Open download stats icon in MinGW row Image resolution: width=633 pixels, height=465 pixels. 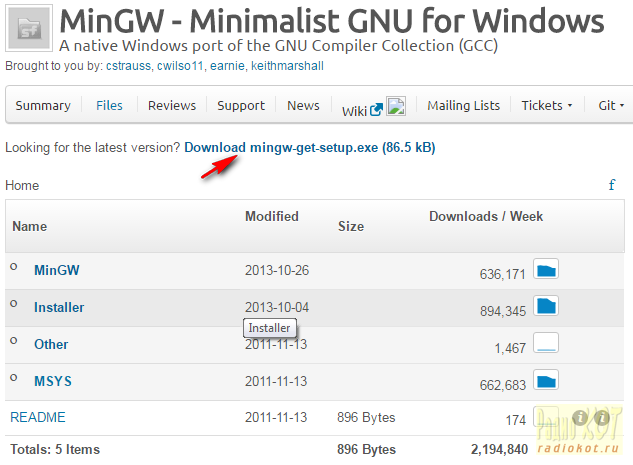tap(546, 268)
